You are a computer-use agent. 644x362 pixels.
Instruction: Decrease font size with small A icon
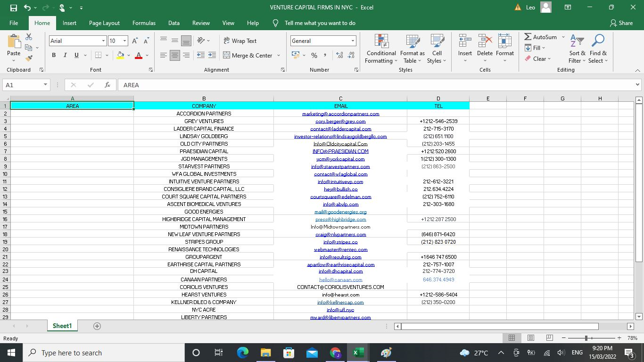click(146, 41)
